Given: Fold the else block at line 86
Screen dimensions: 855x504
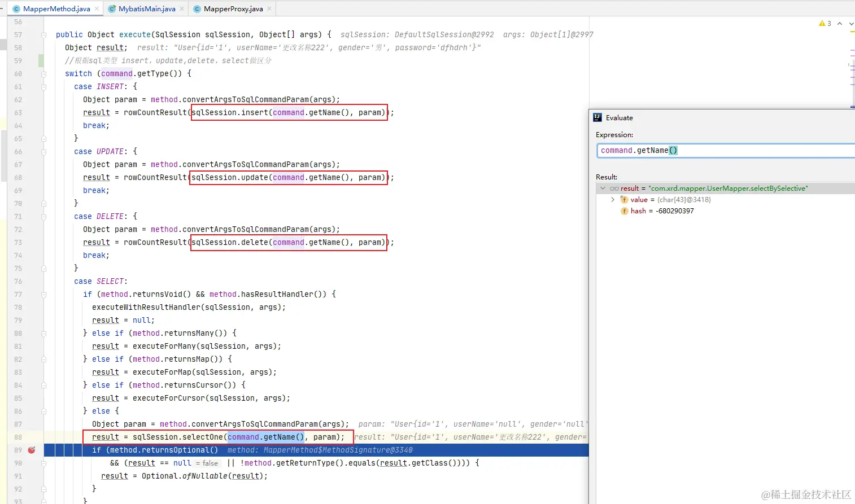Looking at the screenshot, I should pos(43,411).
